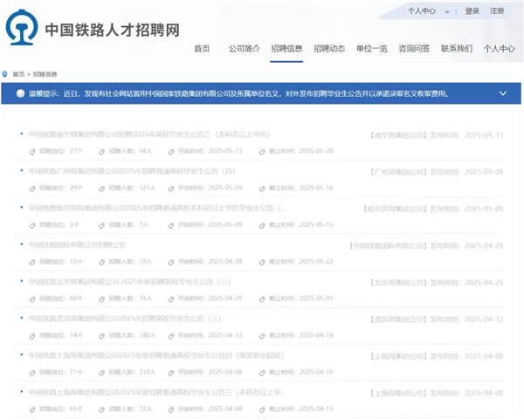Click the tag icon beside 招聘岗位: 61个

pos(32,410)
